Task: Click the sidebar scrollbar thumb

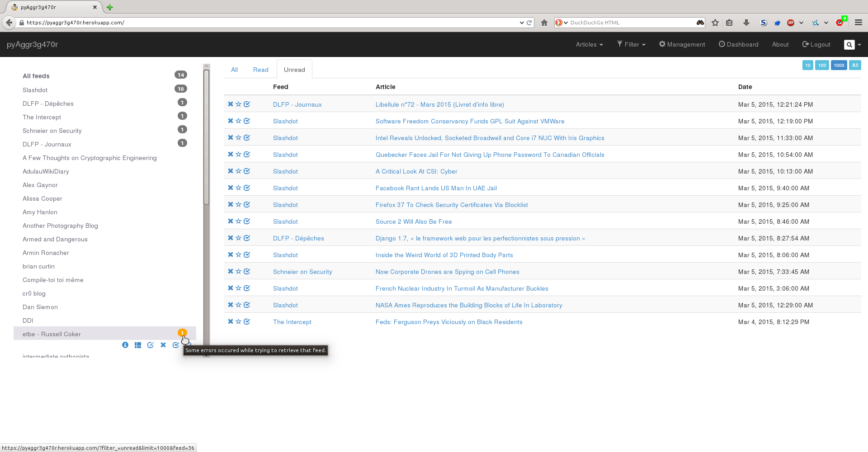Action: [x=206, y=137]
